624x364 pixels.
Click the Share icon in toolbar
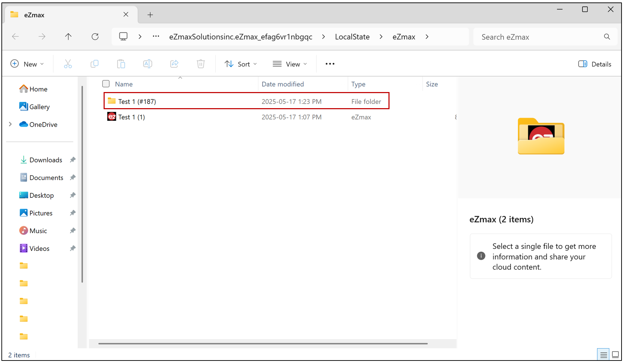pos(174,64)
